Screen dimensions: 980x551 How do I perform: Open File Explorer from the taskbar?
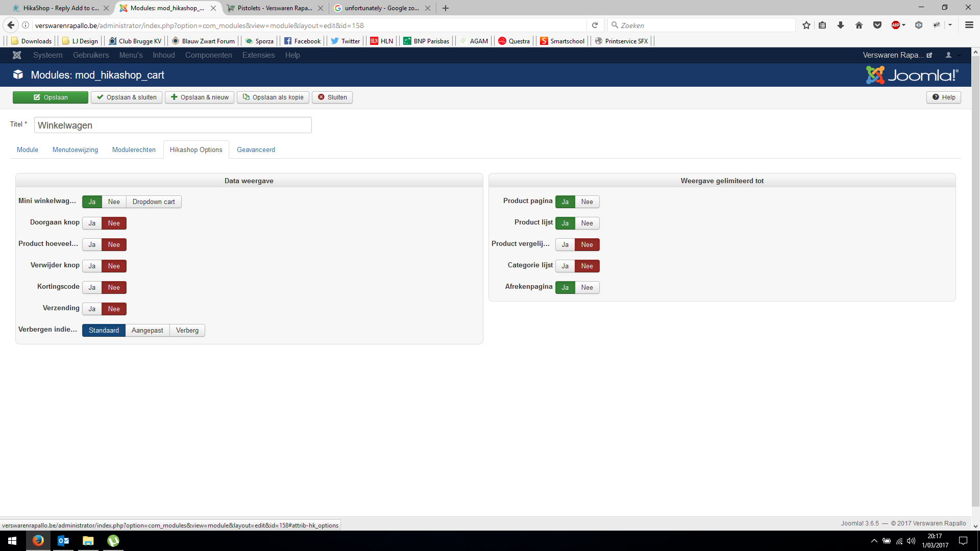pos(88,541)
